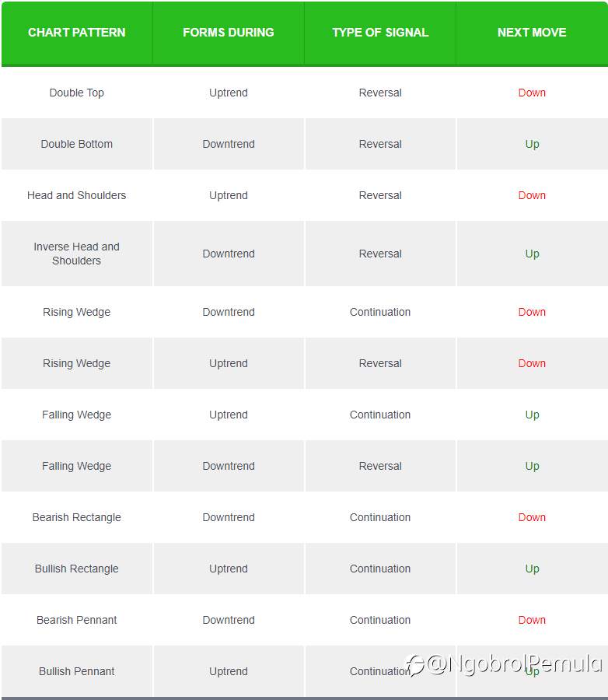Select the Double Top pattern cell
This screenshot has width=608, height=700.
pyautogui.click(x=76, y=93)
